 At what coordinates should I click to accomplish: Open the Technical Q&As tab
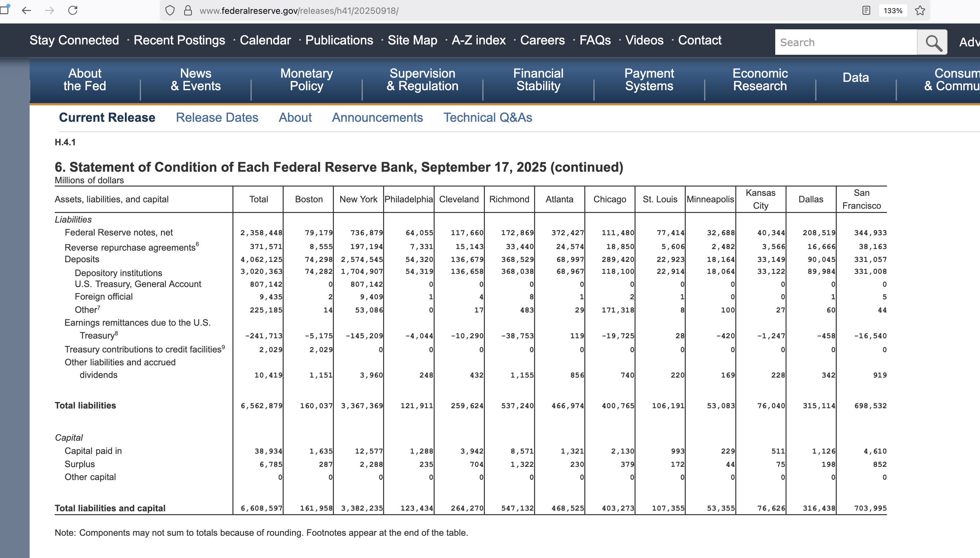(487, 118)
